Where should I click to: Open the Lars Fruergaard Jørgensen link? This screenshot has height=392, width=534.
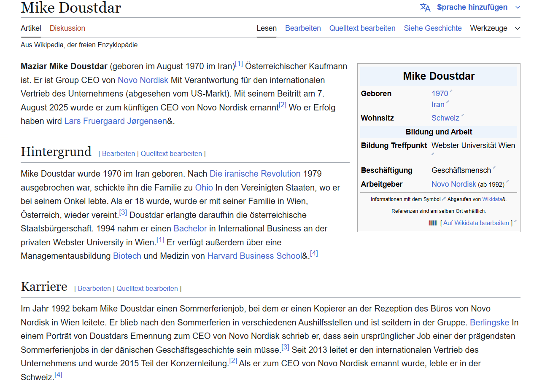(116, 121)
